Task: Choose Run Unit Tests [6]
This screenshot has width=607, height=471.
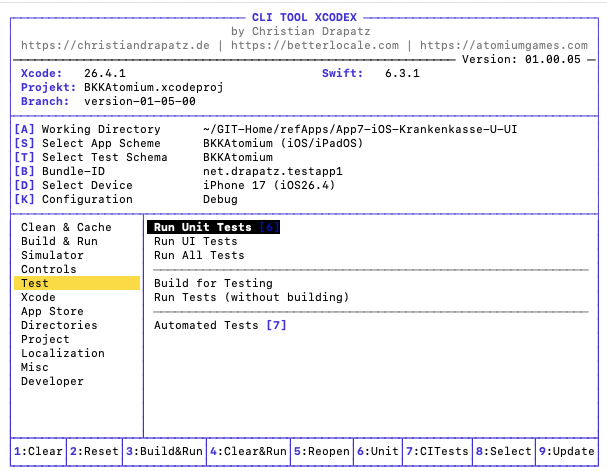Action: pos(213,227)
